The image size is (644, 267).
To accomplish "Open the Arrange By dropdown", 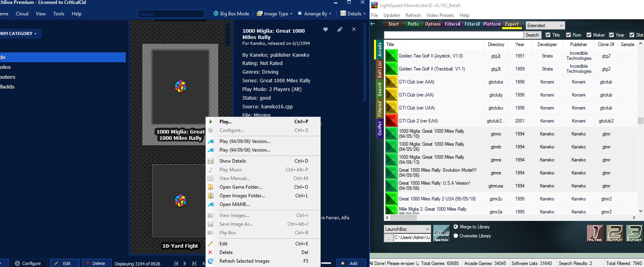I will 314,13.
